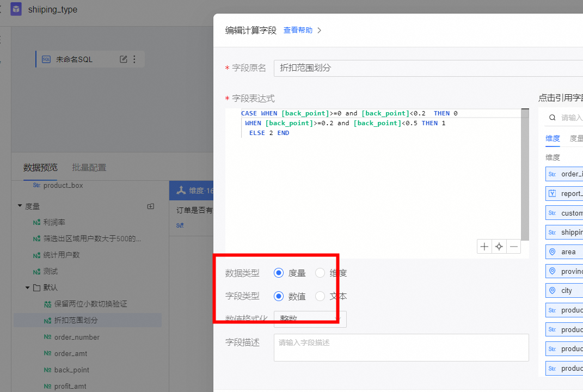
Task: Switch to the 维度 tab in field reference
Action: (x=553, y=138)
